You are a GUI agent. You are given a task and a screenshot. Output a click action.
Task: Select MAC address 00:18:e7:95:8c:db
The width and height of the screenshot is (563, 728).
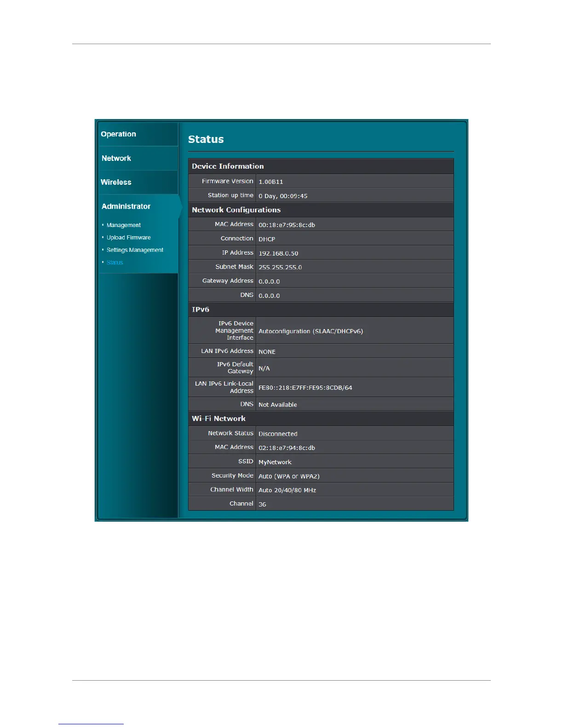[x=287, y=225]
